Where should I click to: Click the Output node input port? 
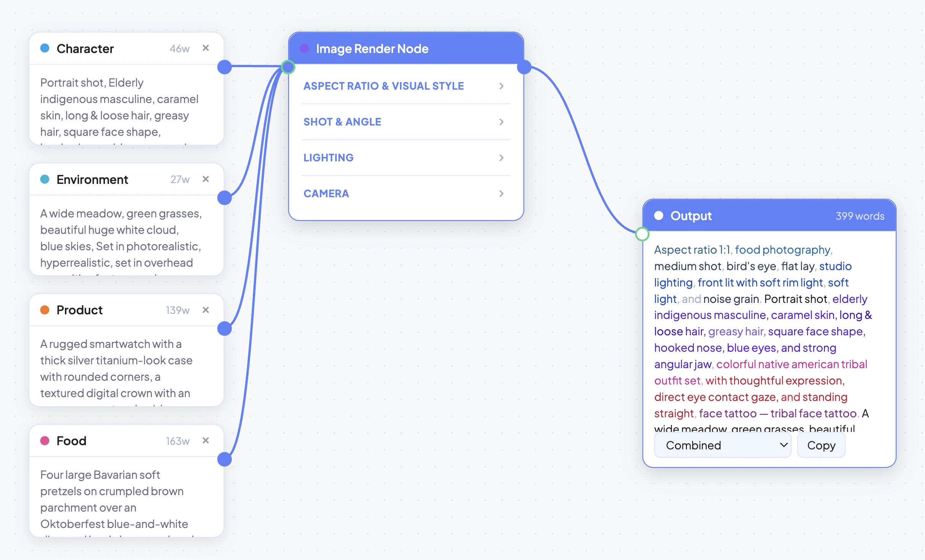click(642, 234)
